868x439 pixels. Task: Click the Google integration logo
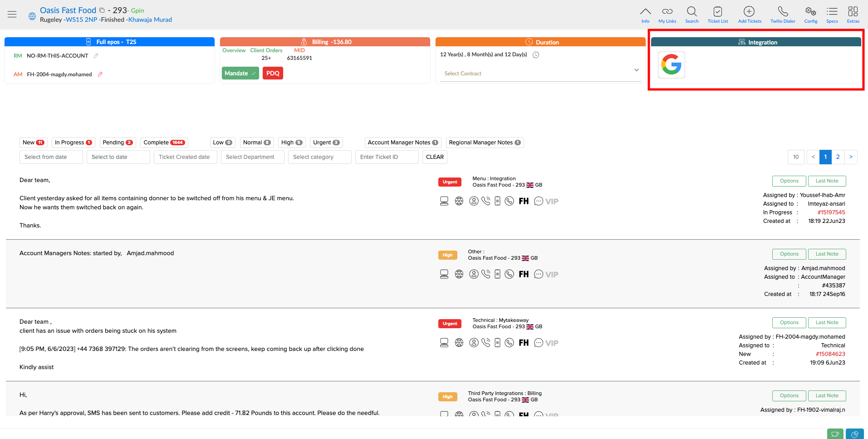[671, 65]
